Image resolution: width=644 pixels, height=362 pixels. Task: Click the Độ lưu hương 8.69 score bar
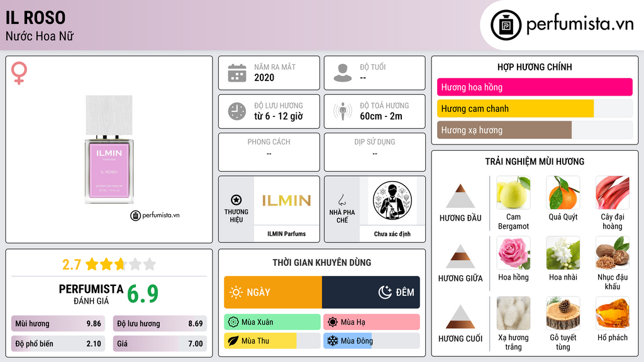click(x=160, y=324)
